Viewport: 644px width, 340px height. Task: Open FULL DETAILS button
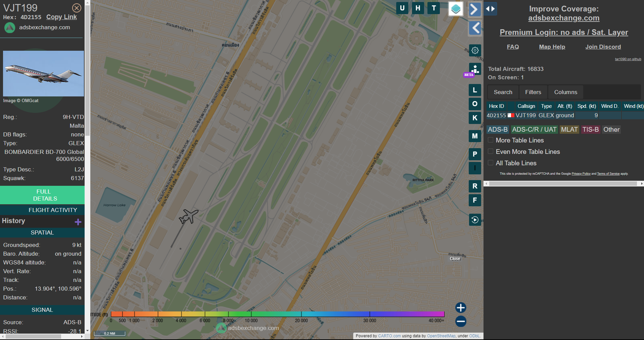point(42,195)
